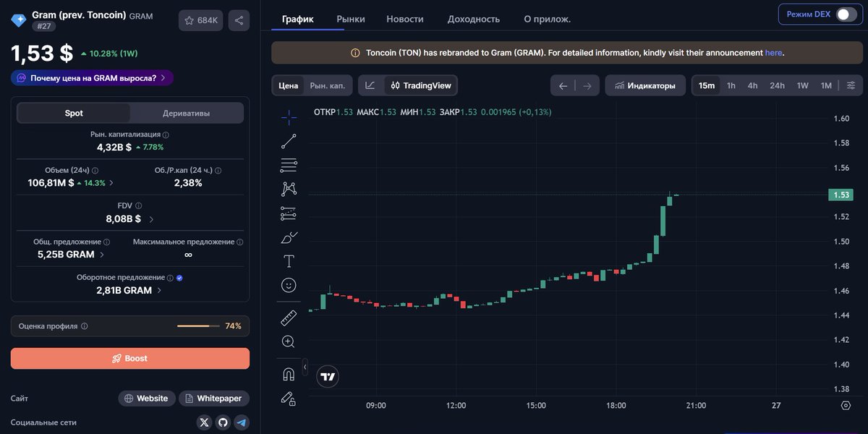The image size is (868, 434).
Task: Switch to Spot data
Action: point(74,114)
